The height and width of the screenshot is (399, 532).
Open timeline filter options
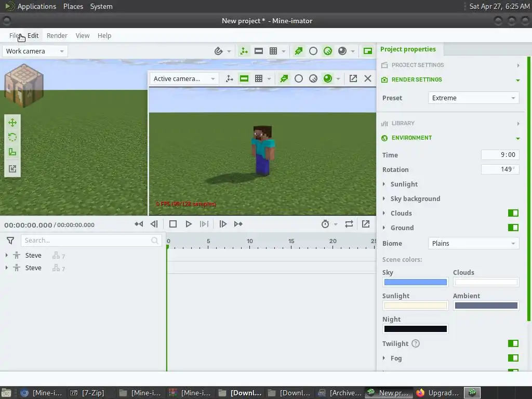[x=10, y=241]
